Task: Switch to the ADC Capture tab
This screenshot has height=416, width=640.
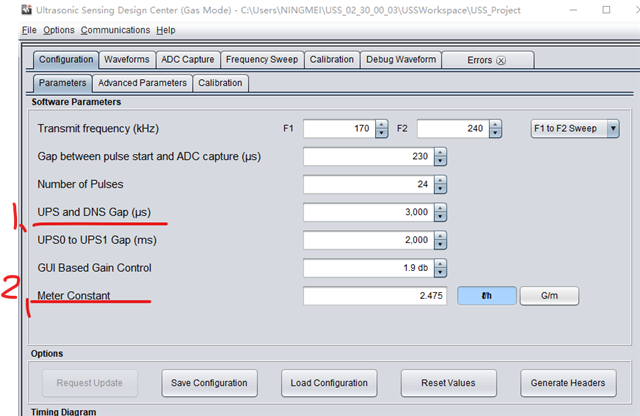Action: click(x=188, y=60)
